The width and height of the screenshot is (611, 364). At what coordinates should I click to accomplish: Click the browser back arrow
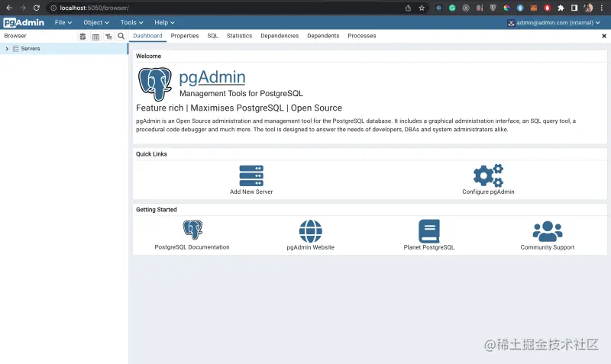tap(9, 8)
